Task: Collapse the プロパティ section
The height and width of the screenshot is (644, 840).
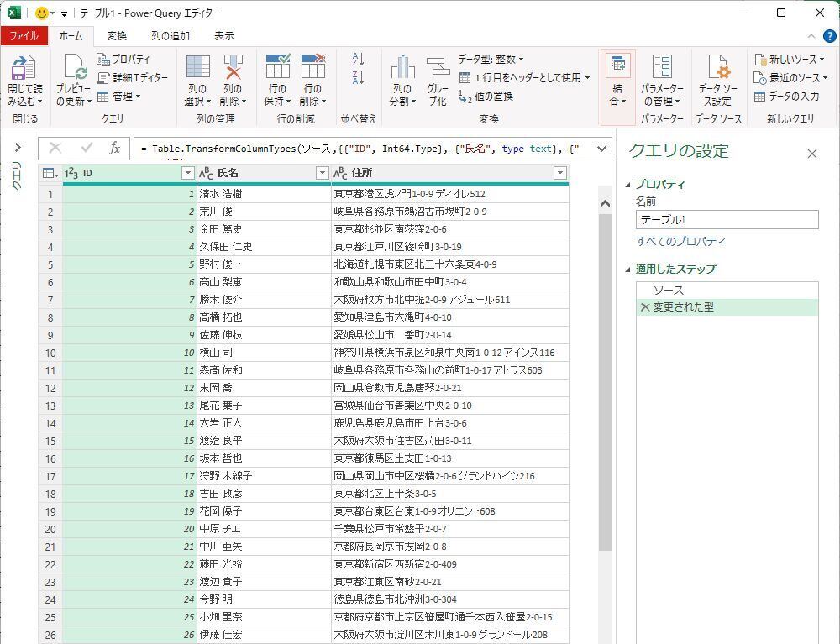Action: coord(627,185)
